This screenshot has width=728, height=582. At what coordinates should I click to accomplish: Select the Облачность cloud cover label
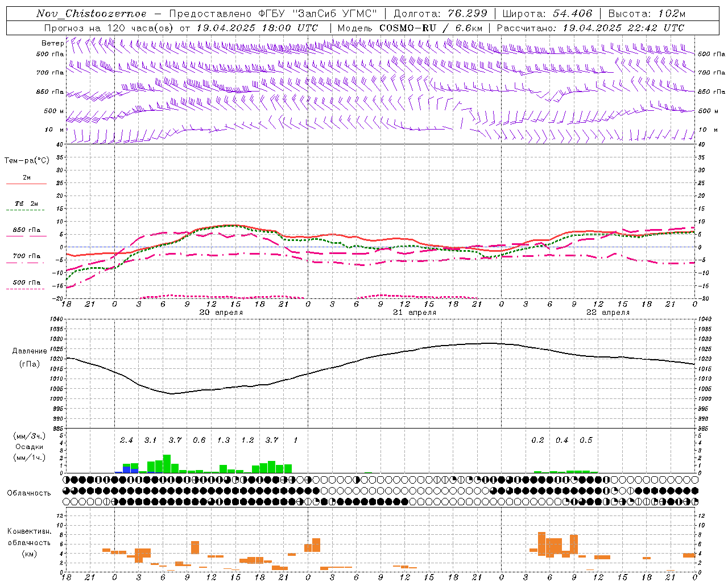[x=29, y=493]
